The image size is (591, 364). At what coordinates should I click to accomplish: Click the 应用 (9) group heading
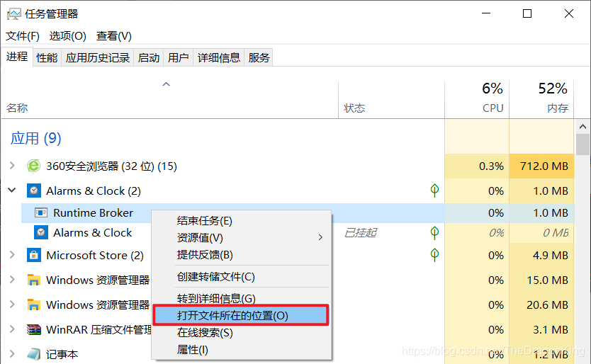36,138
